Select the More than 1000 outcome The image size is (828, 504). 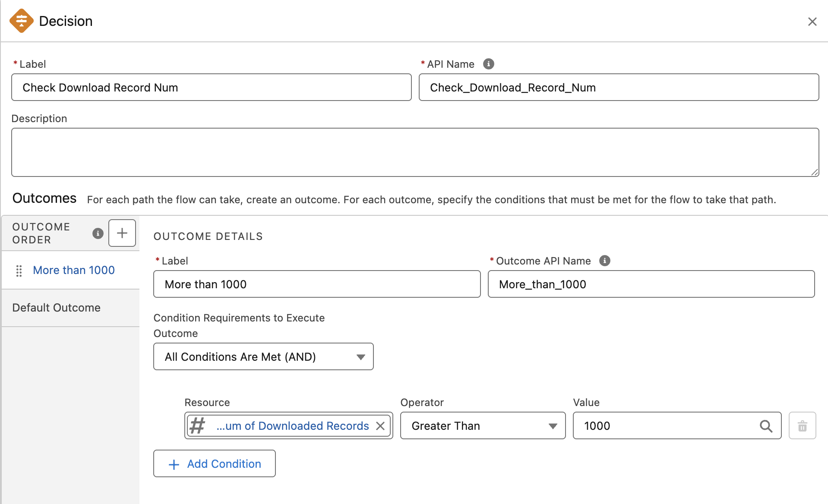74,270
